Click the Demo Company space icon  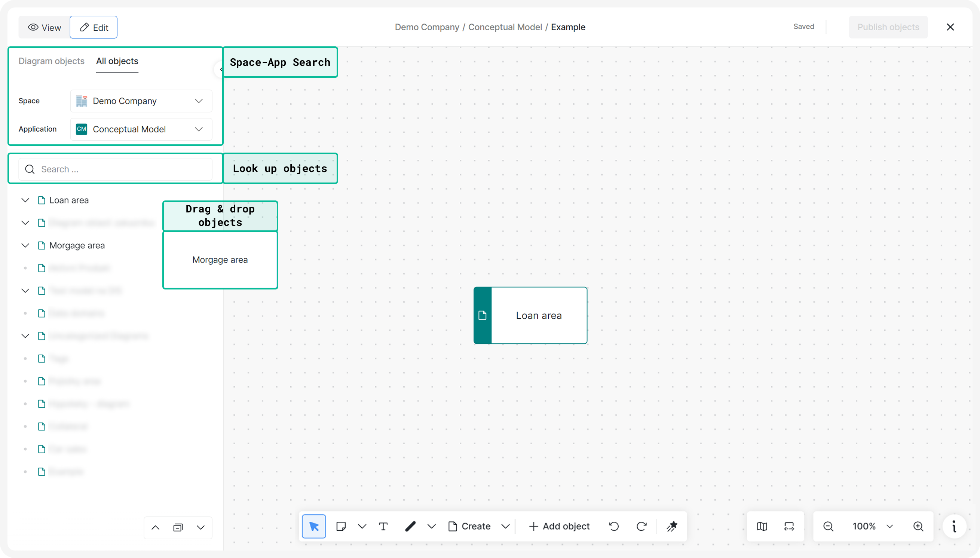(x=81, y=101)
